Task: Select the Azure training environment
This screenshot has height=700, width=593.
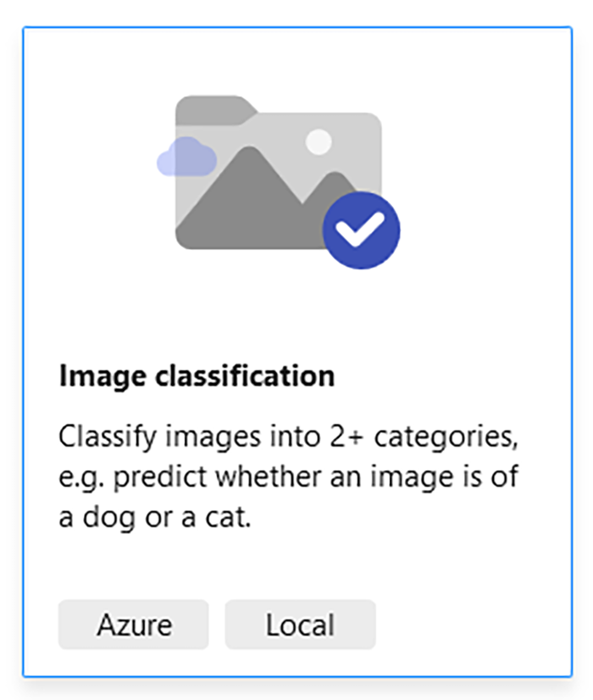Action: coord(134,625)
